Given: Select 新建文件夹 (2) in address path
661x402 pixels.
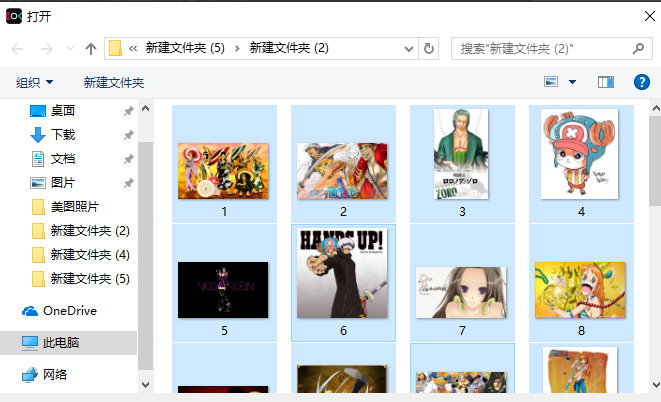Looking at the screenshot, I should (x=289, y=48).
